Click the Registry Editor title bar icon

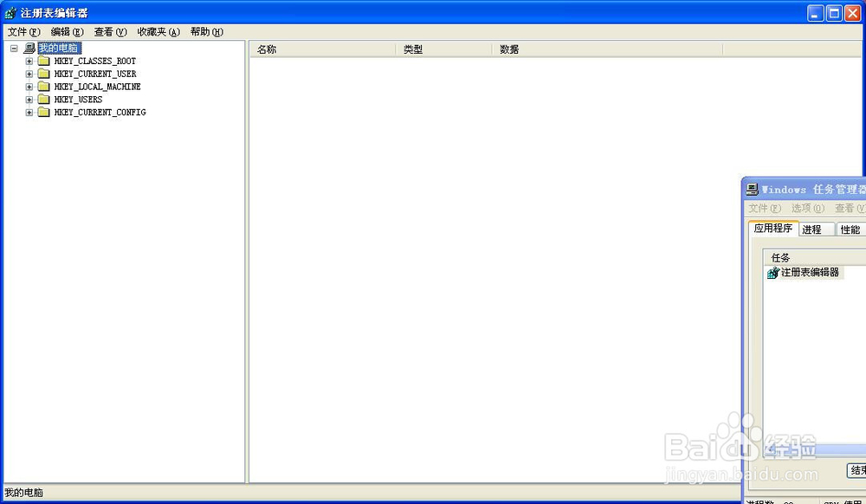click(10, 13)
